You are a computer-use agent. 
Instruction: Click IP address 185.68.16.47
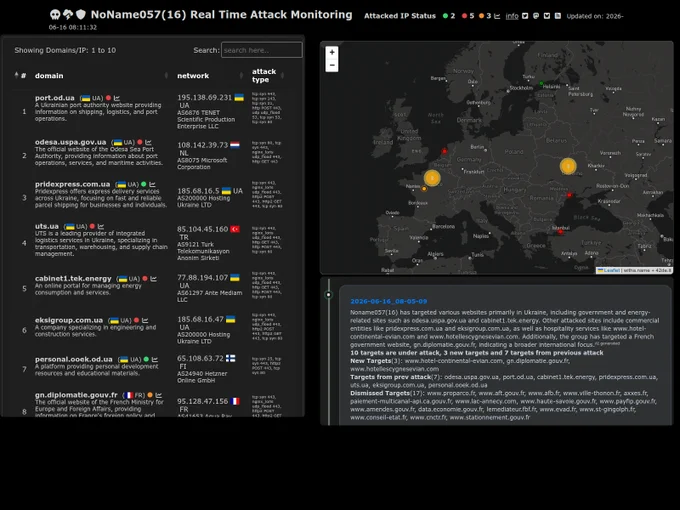(x=200, y=319)
